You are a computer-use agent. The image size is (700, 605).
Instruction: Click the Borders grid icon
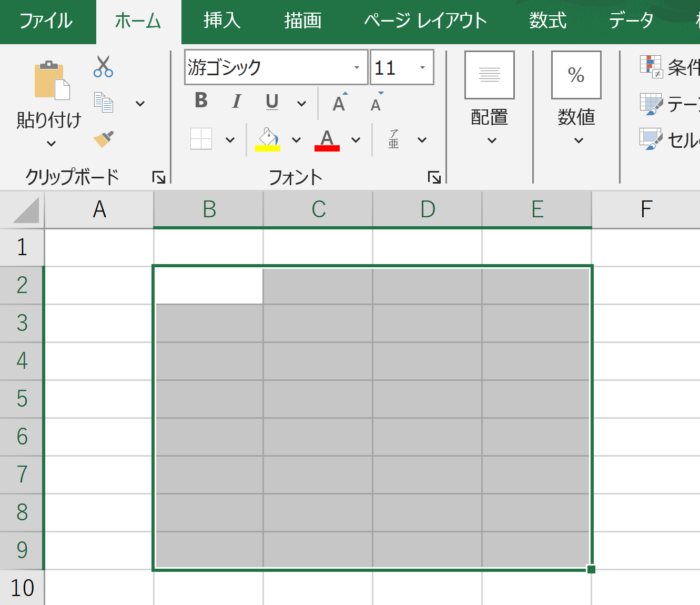click(201, 139)
